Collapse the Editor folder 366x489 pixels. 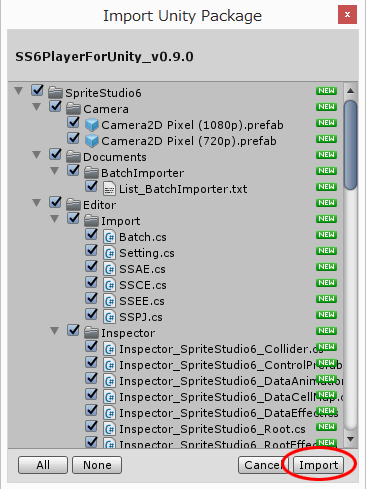37,203
